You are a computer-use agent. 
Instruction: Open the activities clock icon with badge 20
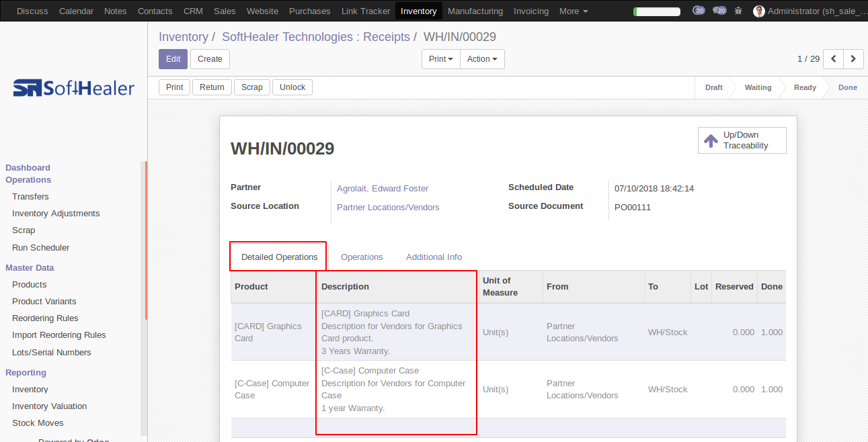point(699,11)
